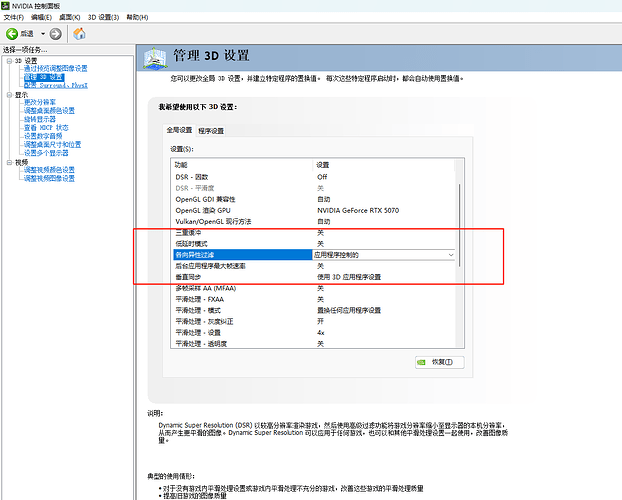Image resolution: width=622 pixels, height=500 pixels.
Task: Open the 帮助(H) menu
Action: [x=137, y=17]
